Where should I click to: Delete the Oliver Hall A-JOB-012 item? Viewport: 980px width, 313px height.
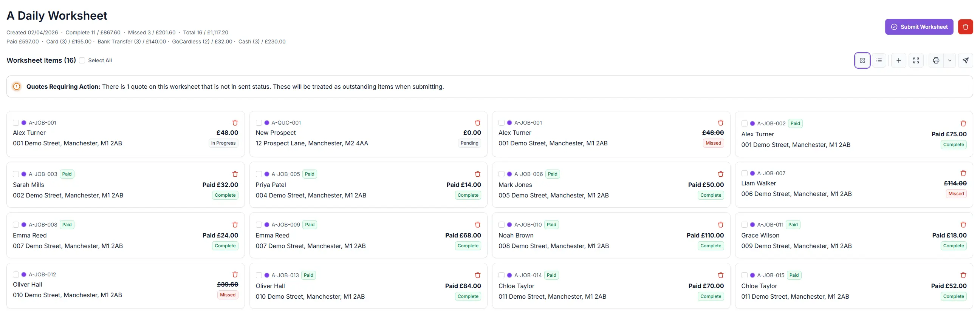[235, 274]
